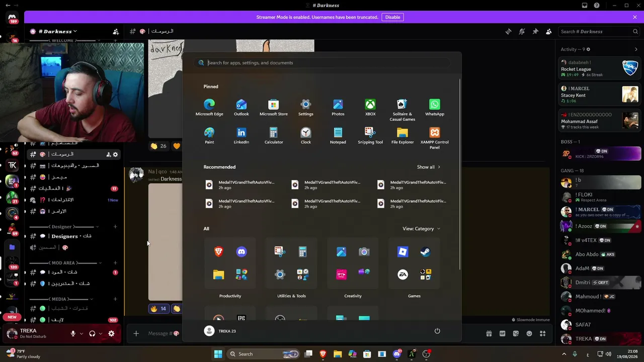Open Discord from the Windows taskbar
644x362 pixels.
397,354
